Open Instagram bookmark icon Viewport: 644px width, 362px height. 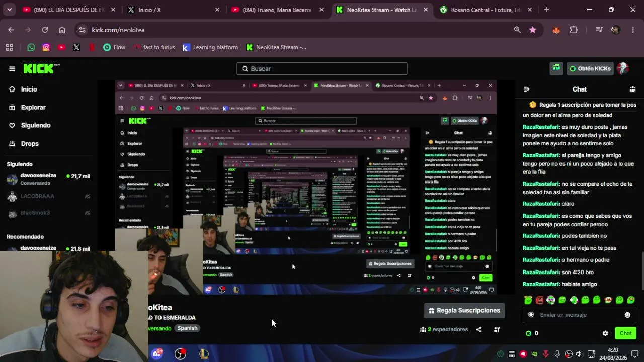tap(46, 47)
